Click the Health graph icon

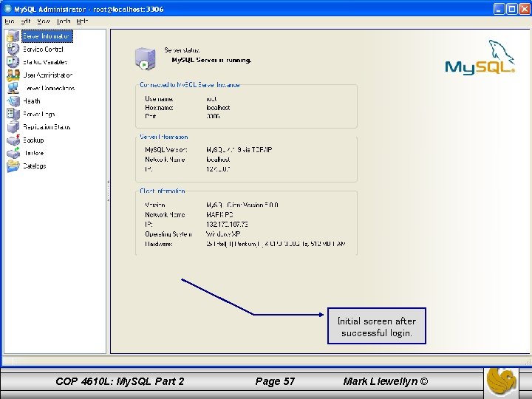tap(13, 100)
